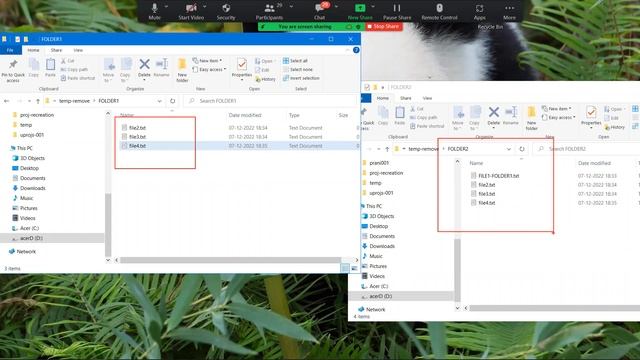Click Move to in FOLDER1 ribbon
Screen dimensions: 640x360
click(109, 70)
